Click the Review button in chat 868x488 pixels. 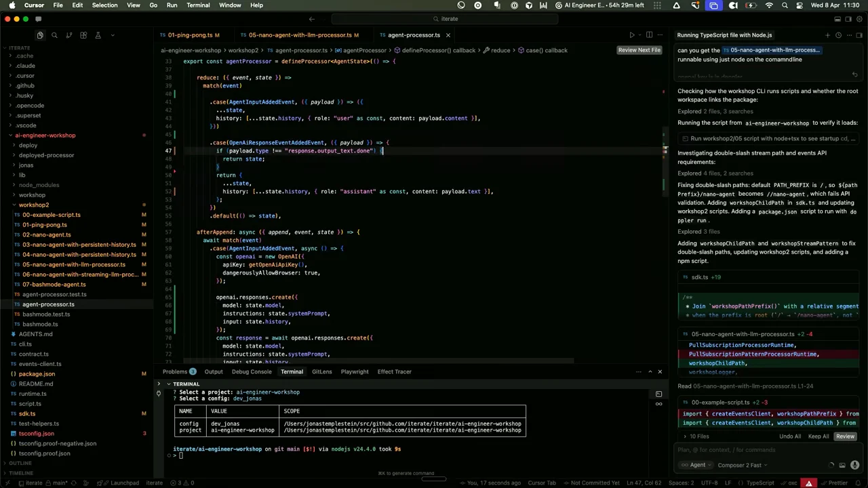pos(845,436)
